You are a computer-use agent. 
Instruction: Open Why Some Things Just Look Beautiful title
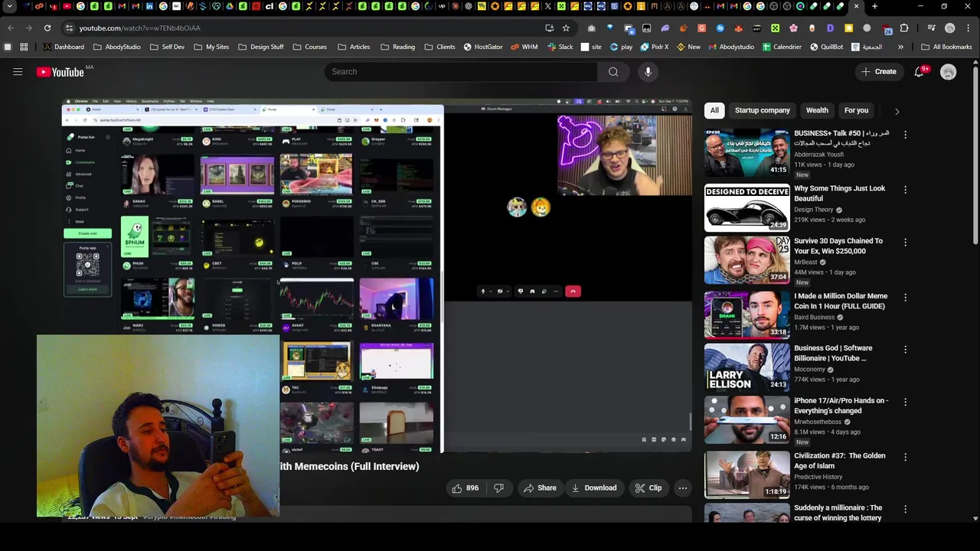839,193
